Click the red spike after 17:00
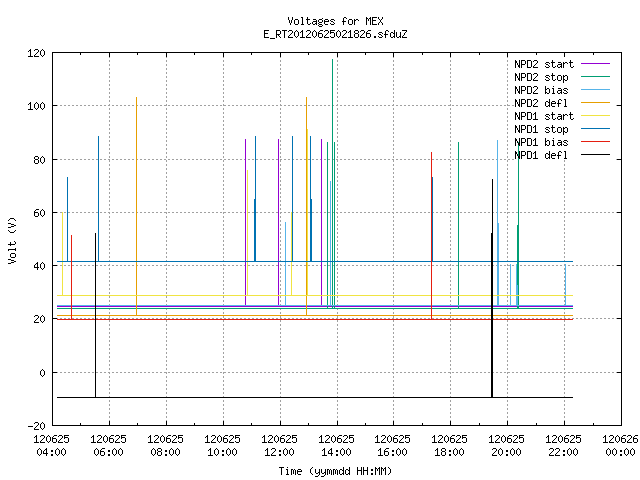640x480 pixels. click(x=431, y=236)
